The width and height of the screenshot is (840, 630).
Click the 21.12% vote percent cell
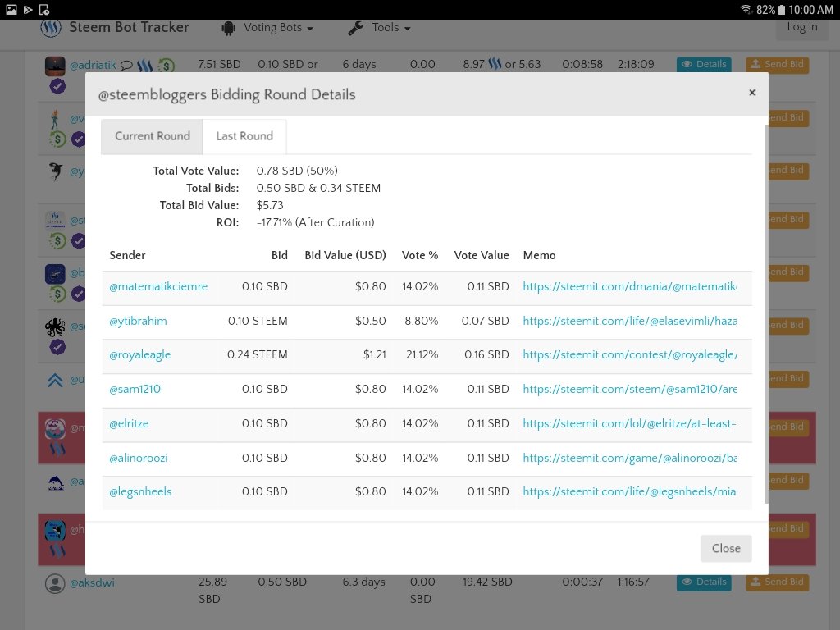tap(422, 354)
